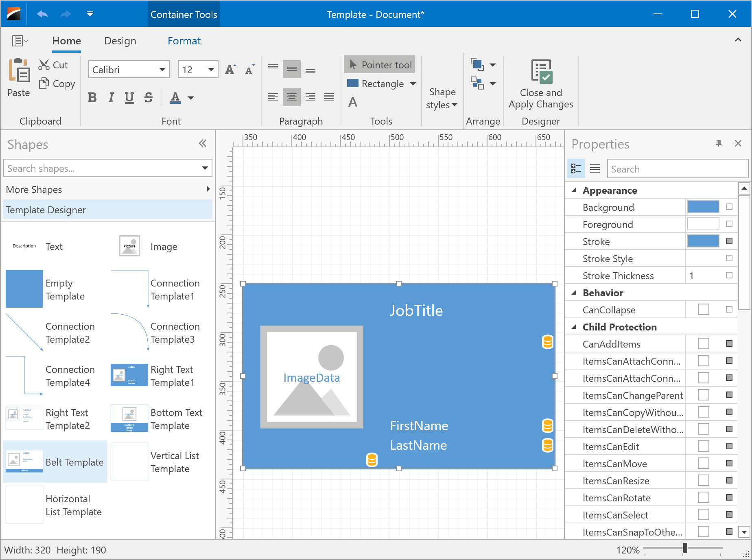The image size is (752, 560).
Task: Close the Properties panel
Action: click(738, 143)
